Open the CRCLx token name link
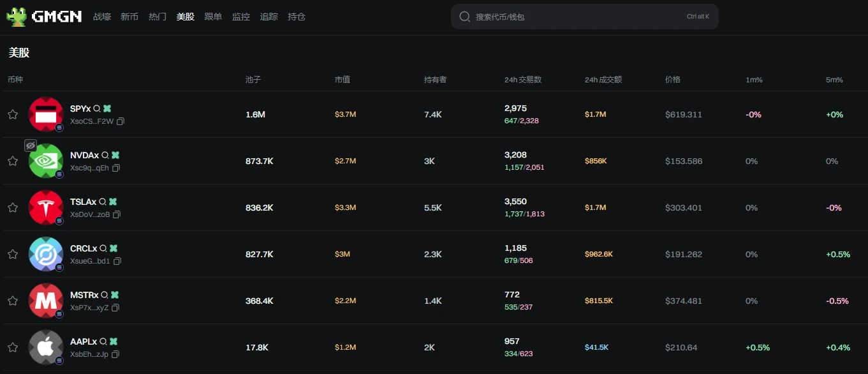868x374 pixels. tap(84, 248)
